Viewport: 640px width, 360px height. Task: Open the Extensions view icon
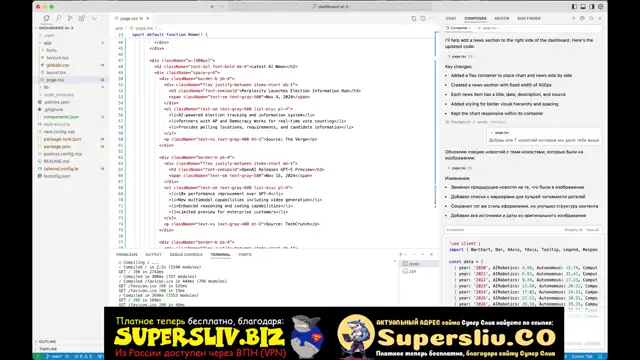point(82,18)
